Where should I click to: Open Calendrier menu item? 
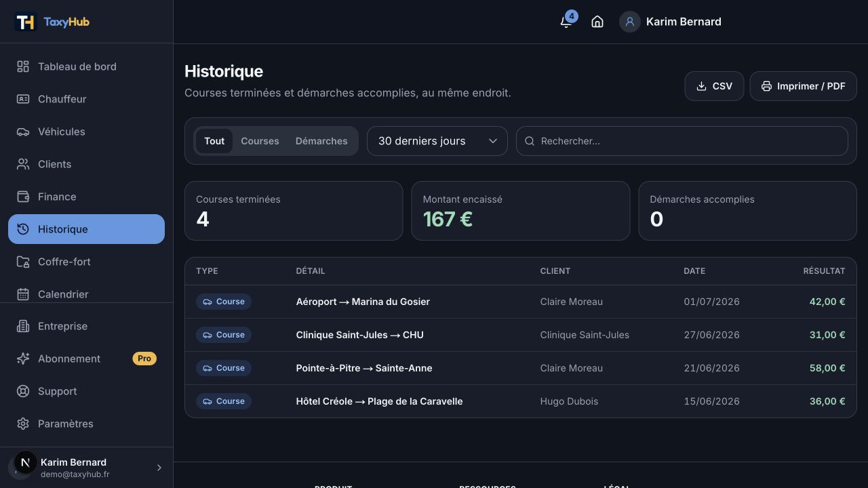tap(86, 293)
